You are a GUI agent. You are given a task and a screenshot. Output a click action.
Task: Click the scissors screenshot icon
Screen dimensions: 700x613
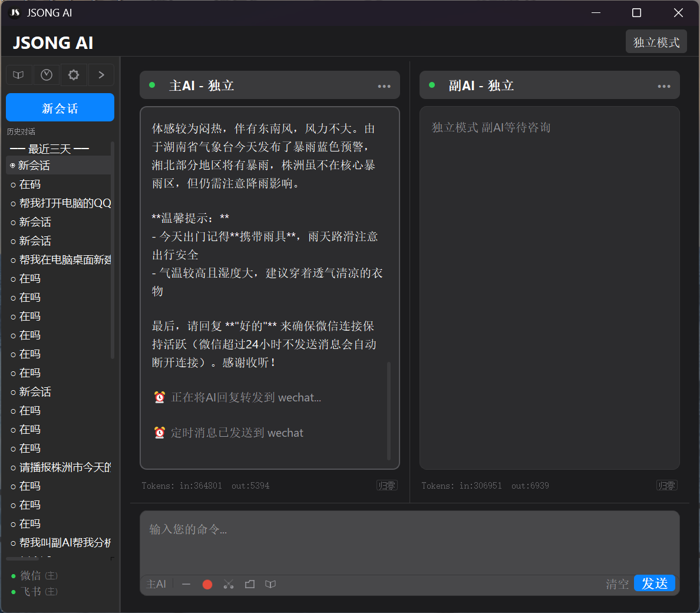[x=229, y=585]
